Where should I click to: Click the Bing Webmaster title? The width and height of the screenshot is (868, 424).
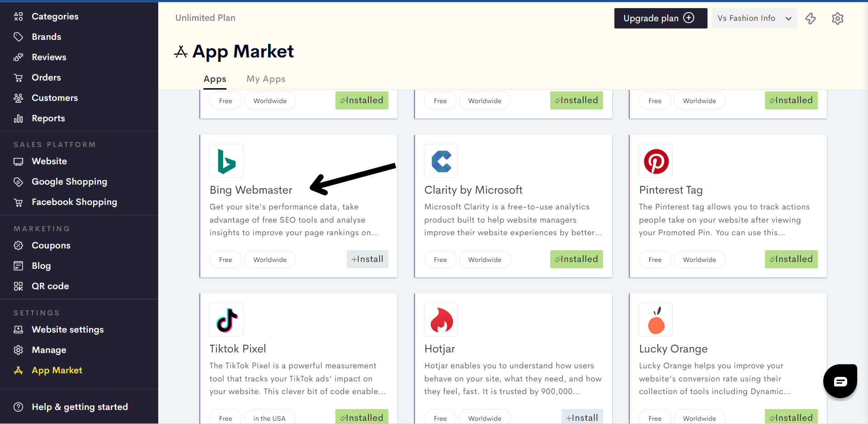[x=251, y=190]
